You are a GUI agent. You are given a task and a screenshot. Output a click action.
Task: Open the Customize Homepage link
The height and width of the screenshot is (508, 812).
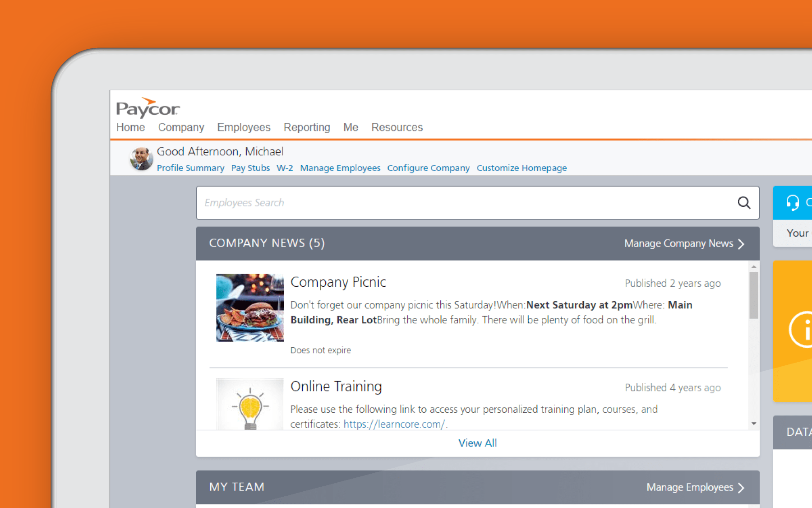(521, 168)
